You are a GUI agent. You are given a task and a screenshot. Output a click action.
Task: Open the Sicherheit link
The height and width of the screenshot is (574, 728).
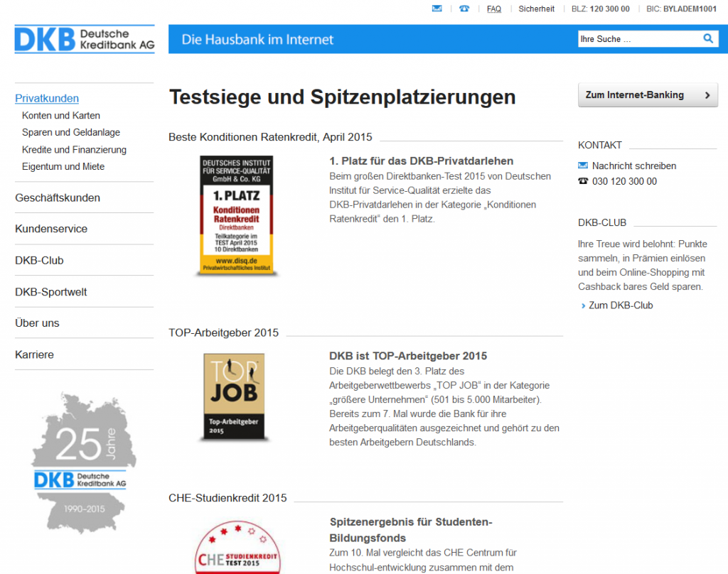click(x=536, y=9)
